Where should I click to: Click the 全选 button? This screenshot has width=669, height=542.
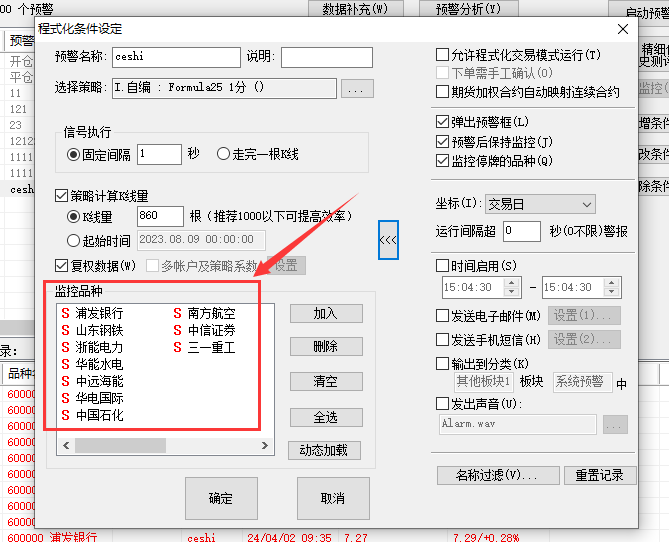(x=326, y=417)
